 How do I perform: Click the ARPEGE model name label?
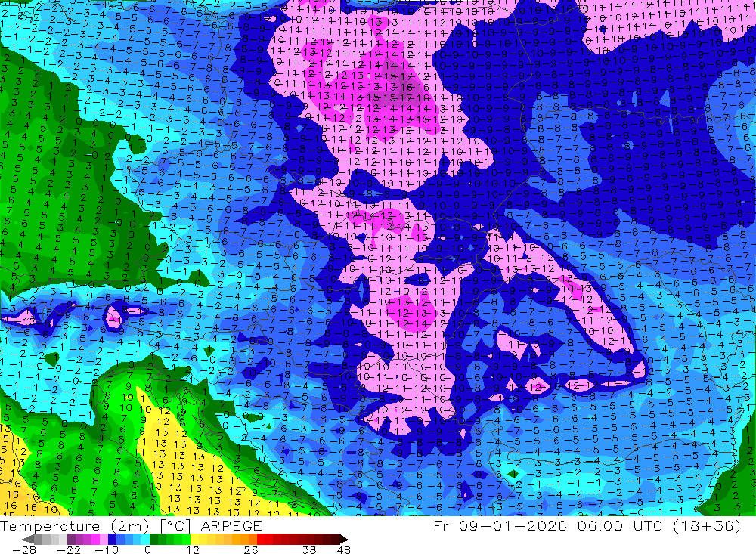tap(231, 526)
